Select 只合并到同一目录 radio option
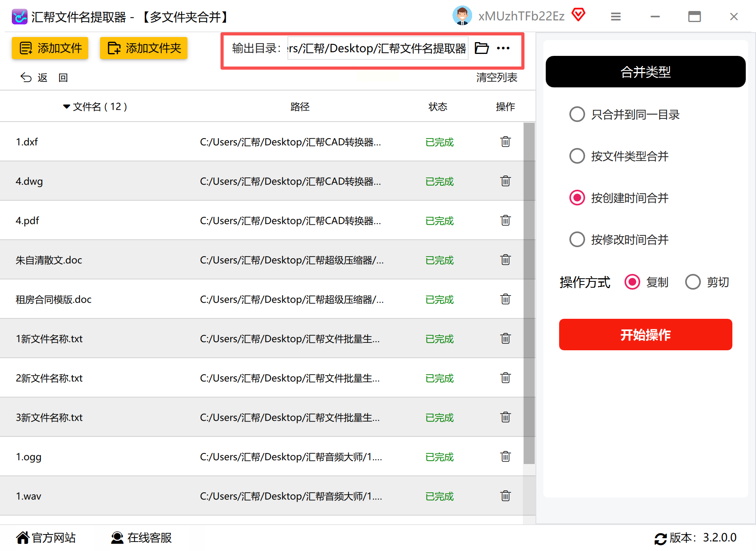 (577, 115)
